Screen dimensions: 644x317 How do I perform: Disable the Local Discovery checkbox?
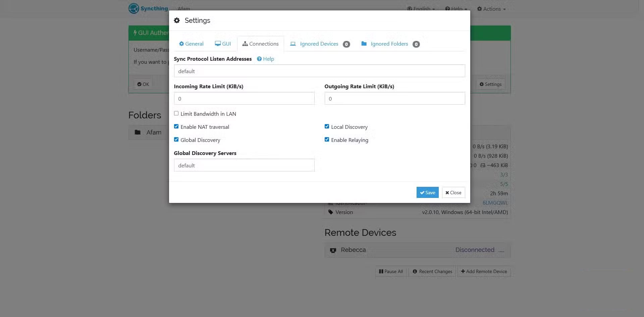(x=327, y=127)
